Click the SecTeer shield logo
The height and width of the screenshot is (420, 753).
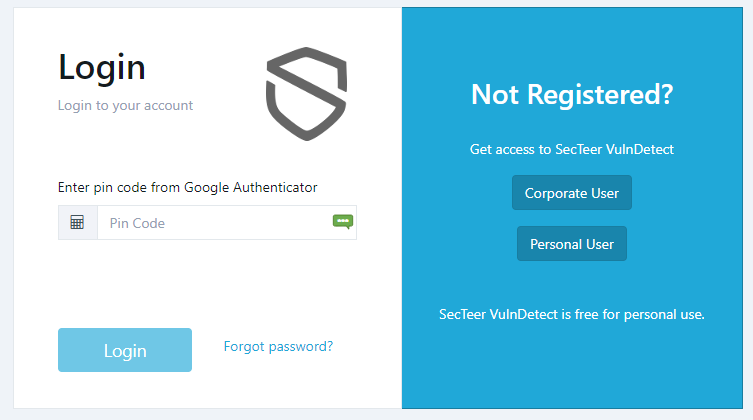(306, 94)
